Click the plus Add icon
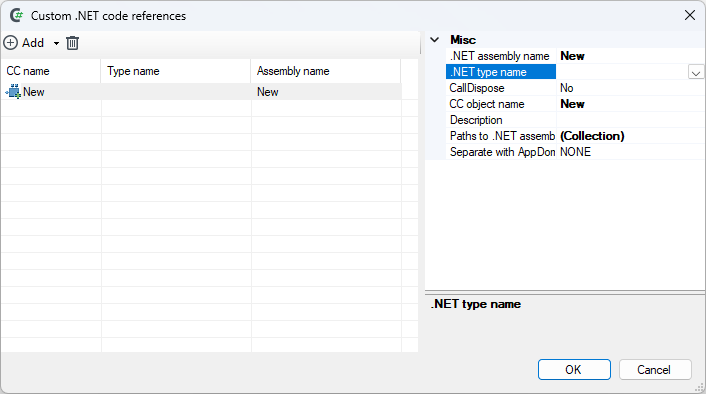 [11, 43]
